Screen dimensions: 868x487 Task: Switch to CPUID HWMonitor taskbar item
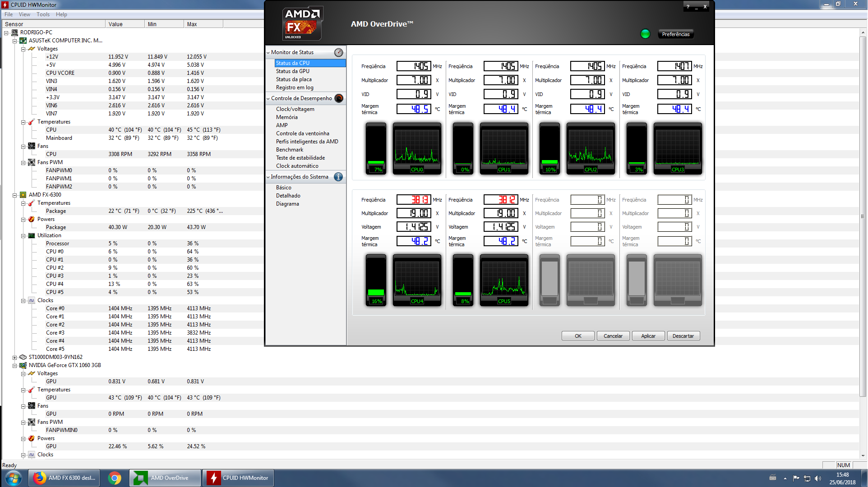238,478
